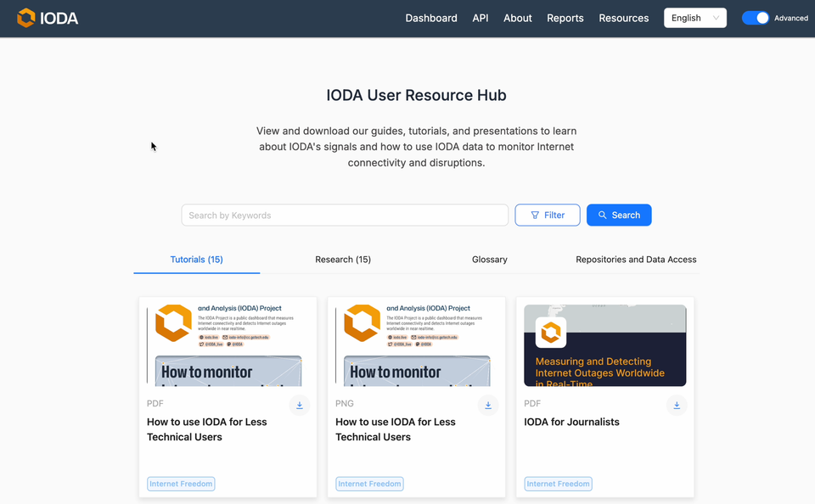
Task: Open the Dashboard page
Action: [x=431, y=17]
